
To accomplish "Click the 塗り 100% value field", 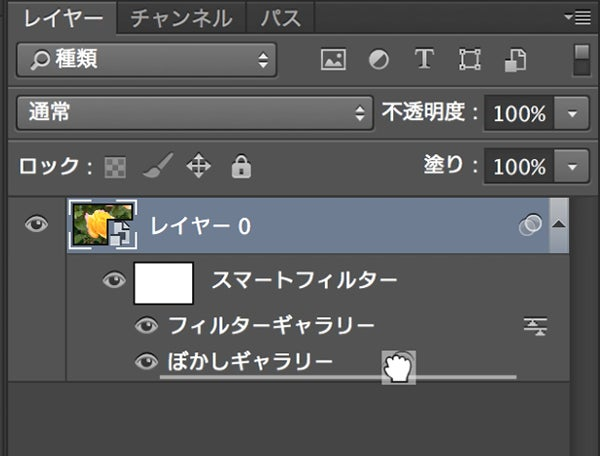I will pyautogui.click(x=519, y=167).
